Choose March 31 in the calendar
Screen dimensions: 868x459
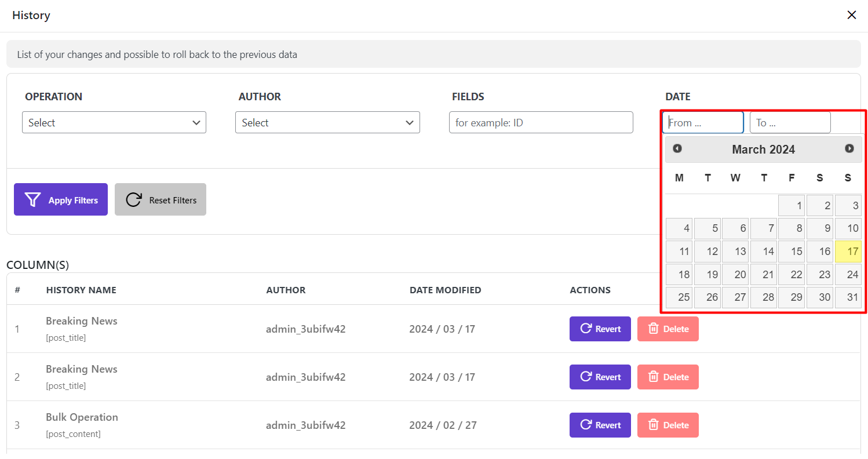coord(848,297)
